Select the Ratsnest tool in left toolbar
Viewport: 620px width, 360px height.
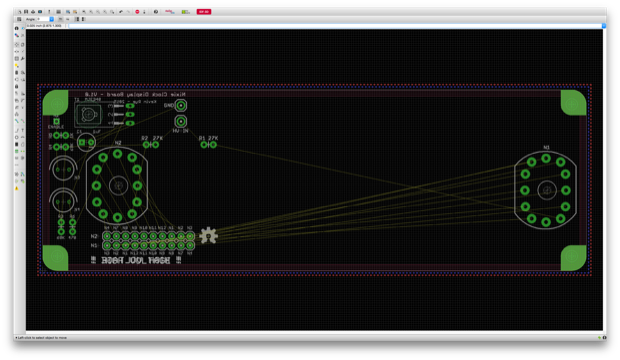pyautogui.click(x=17, y=174)
